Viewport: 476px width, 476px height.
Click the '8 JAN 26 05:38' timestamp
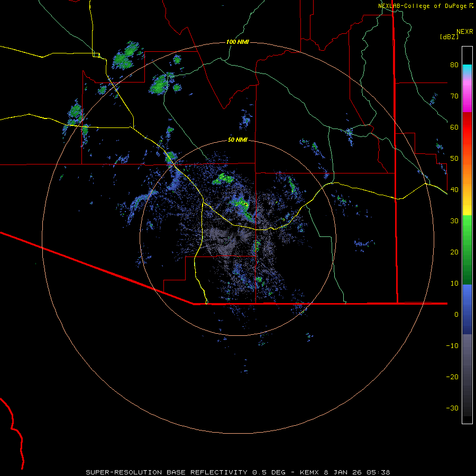pos(356,472)
